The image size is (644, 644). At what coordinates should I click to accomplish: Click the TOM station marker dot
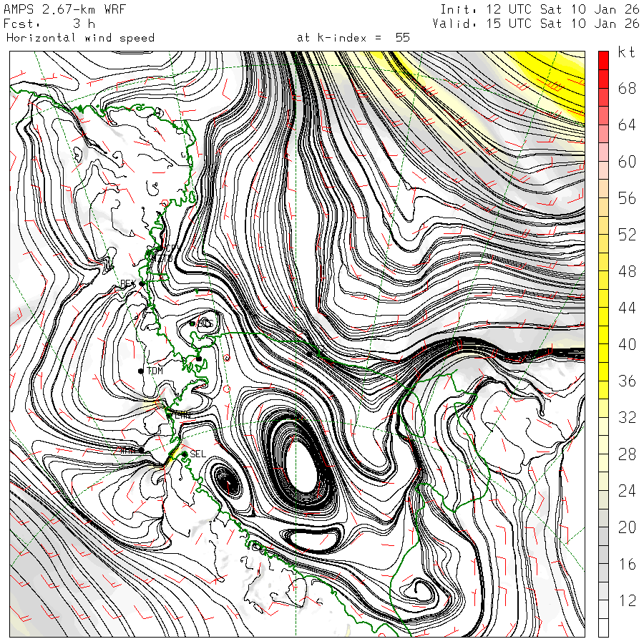142,371
